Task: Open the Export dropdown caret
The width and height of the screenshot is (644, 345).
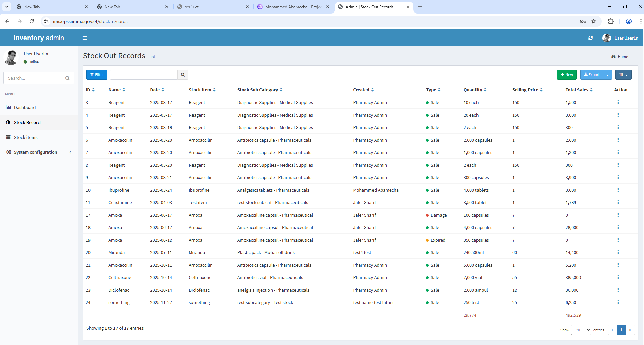Action: pyautogui.click(x=608, y=75)
